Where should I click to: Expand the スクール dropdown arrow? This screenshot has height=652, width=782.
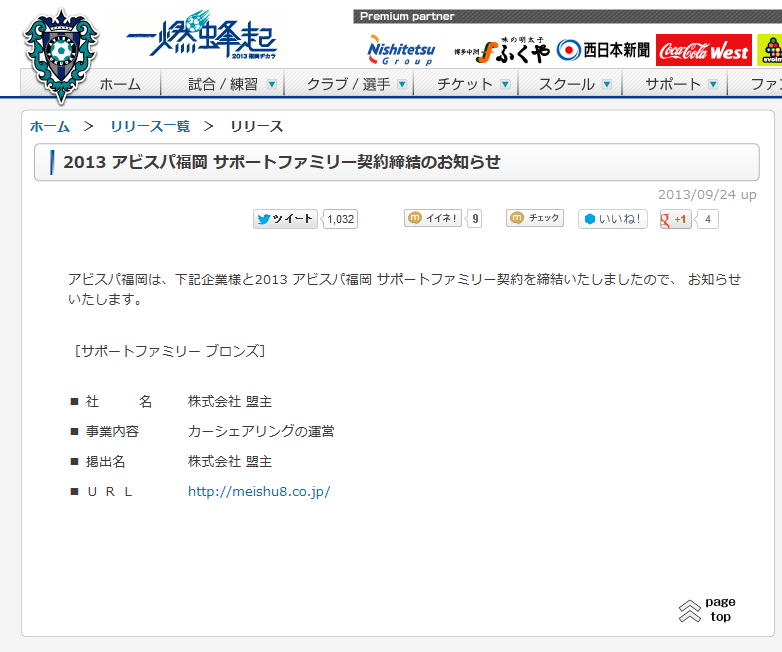point(607,84)
